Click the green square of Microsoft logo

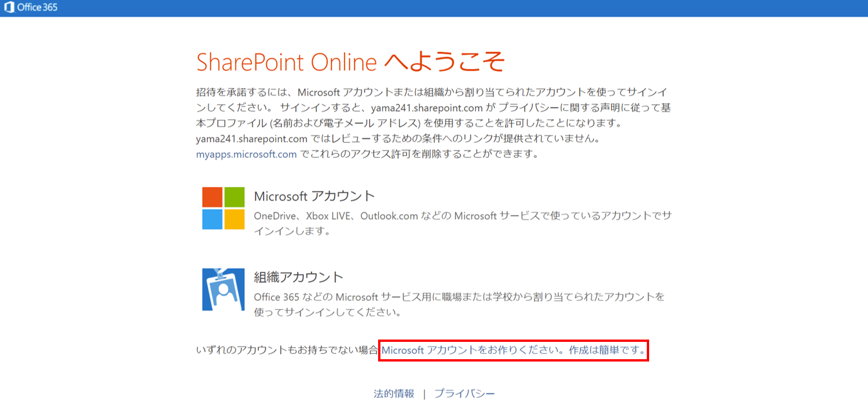pyautogui.click(x=235, y=197)
